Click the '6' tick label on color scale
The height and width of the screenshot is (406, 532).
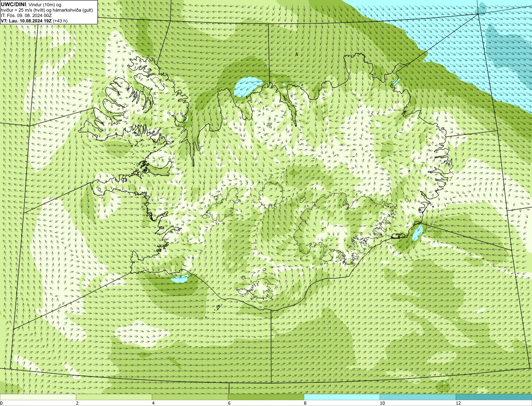coord(229,403)
